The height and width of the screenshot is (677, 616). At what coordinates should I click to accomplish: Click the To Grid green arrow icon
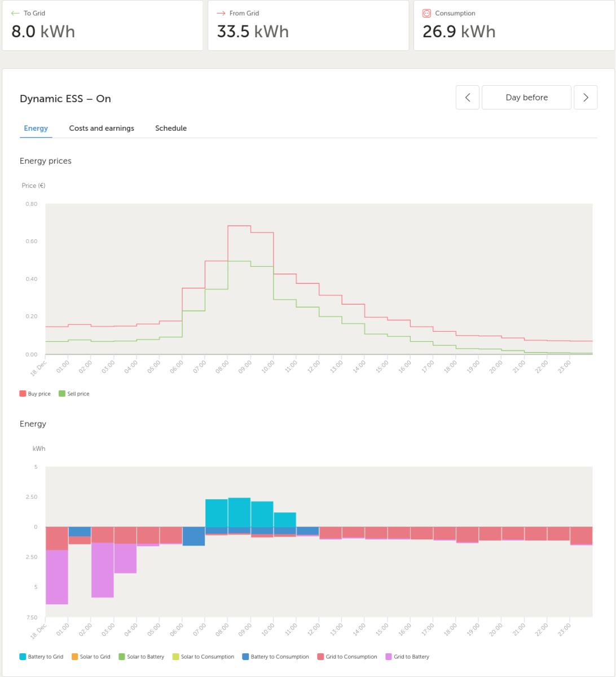point(15,13)
